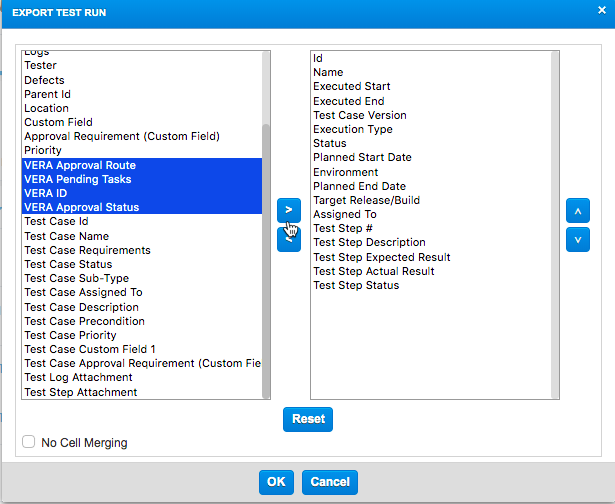Pick Test Step Status in right list

[x=356, y=286]
